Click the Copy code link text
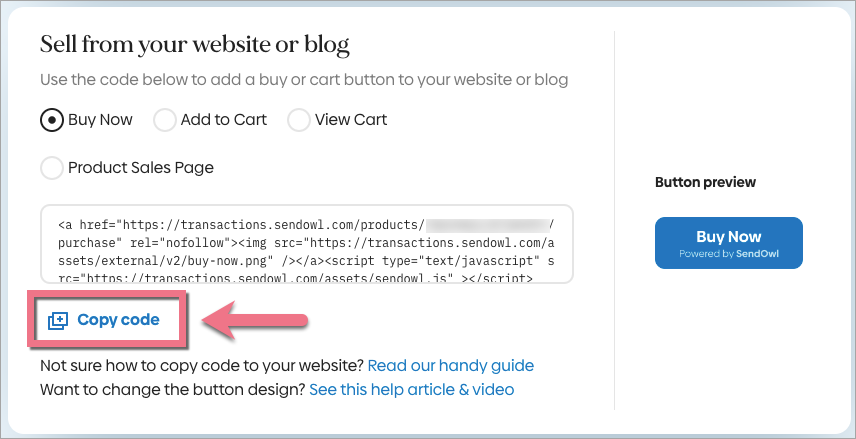The width and height of the screenshot is (856, 439). pyautogui.click(x=118, y=320)
